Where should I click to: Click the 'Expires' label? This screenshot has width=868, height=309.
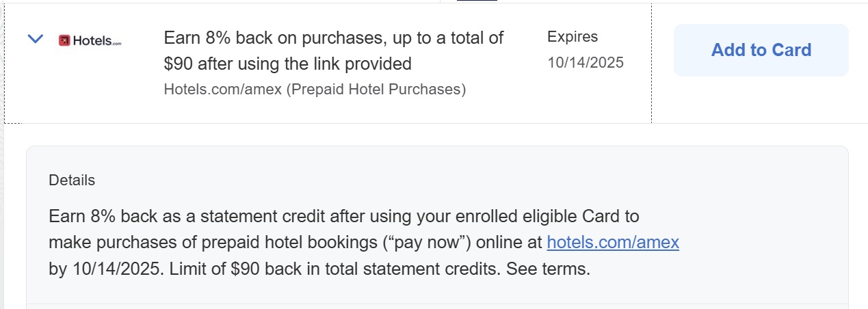click(573, 37)
